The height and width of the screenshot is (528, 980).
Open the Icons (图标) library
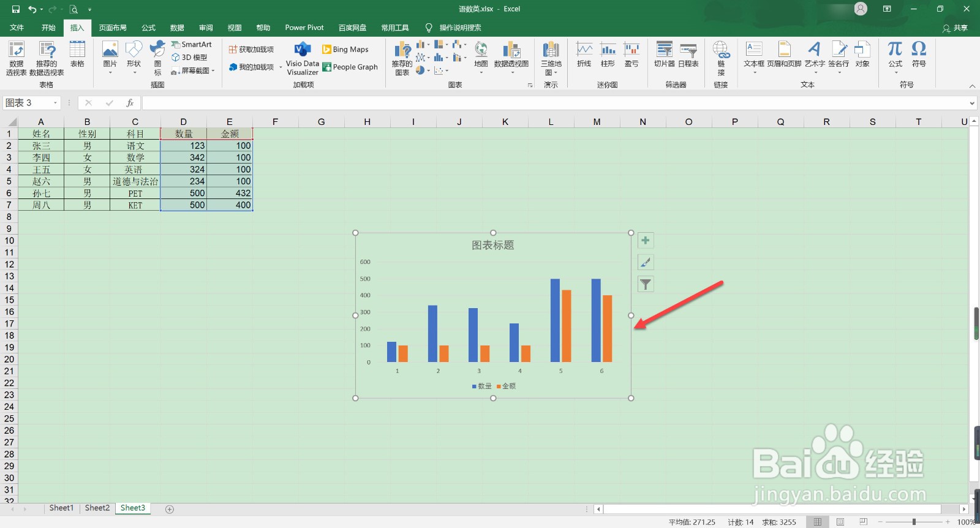(157, 58)
